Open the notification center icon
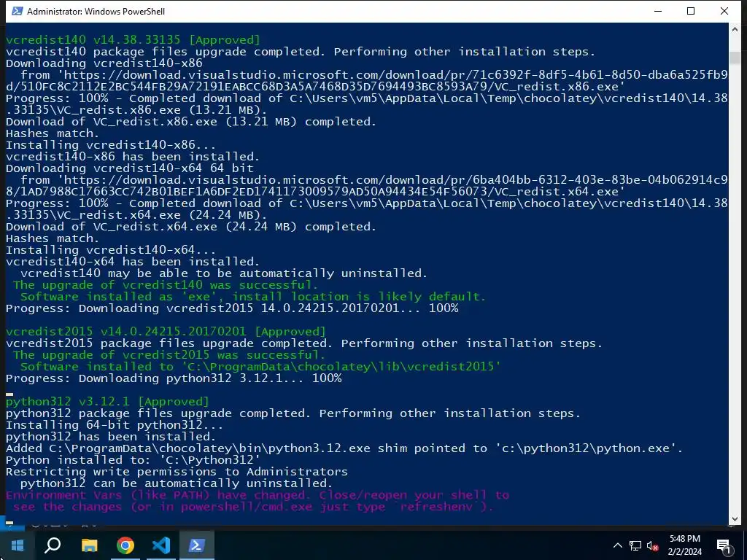The width and height of the screenshot is (747, 560). [x=724, y=545]
